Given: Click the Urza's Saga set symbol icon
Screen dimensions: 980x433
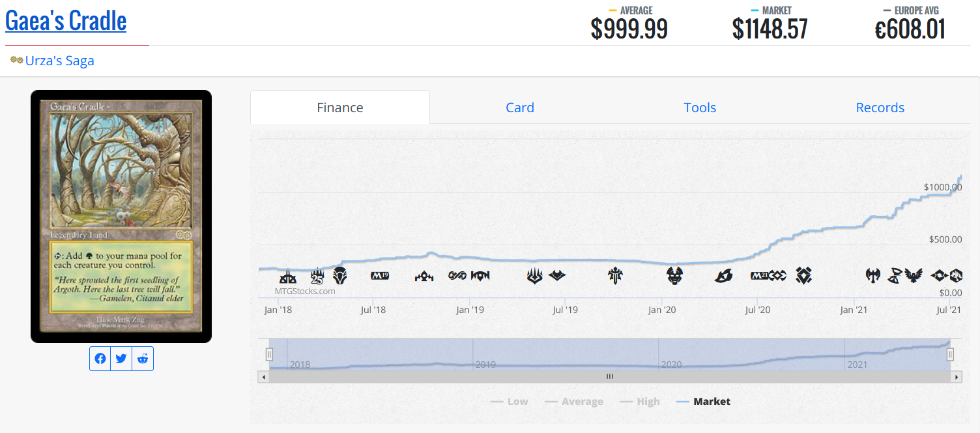Looking at the screenshot, I should click(x=16, y=60).
